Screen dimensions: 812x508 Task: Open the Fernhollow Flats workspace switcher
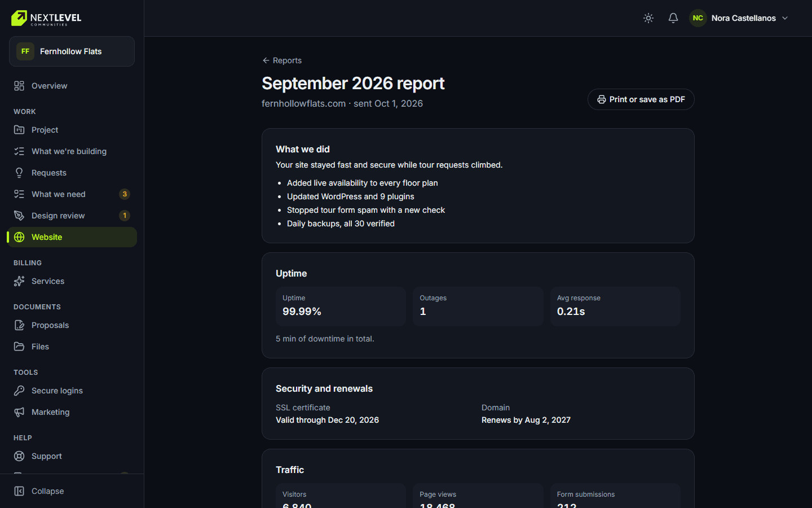72,51
